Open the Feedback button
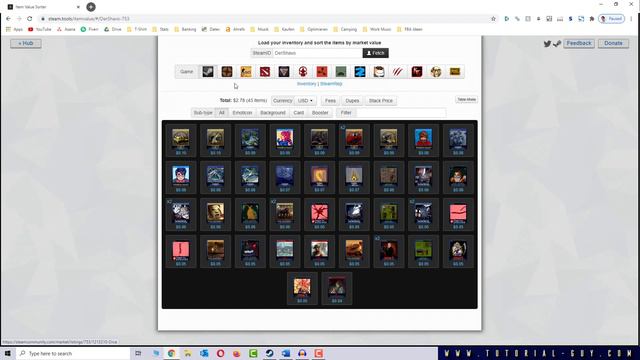 point(579,43)
